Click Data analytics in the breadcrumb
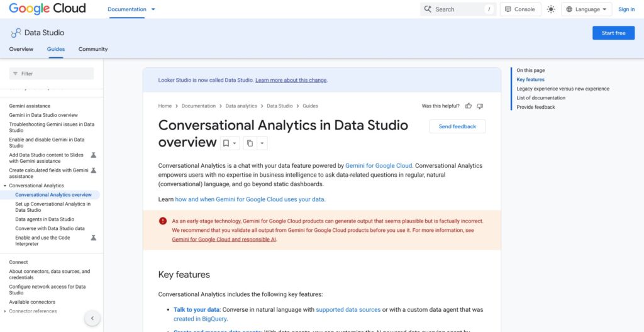644x332 pixels. [x=241, y=106]
